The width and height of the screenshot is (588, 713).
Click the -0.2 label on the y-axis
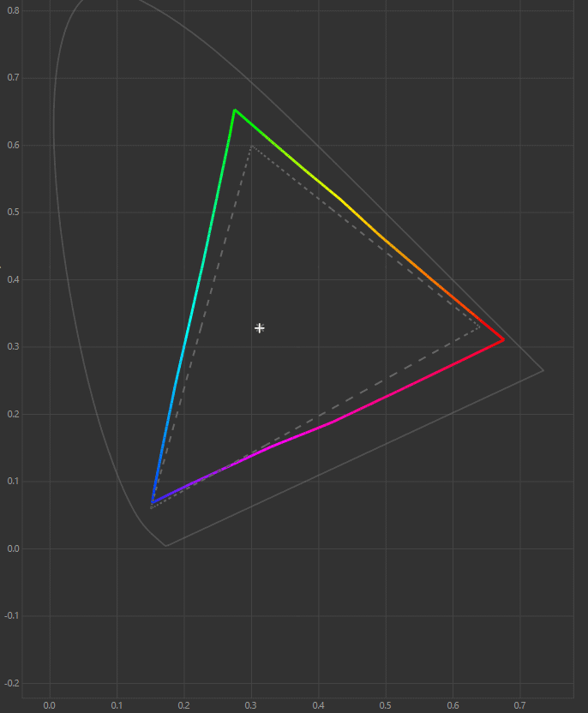point(11,683)
